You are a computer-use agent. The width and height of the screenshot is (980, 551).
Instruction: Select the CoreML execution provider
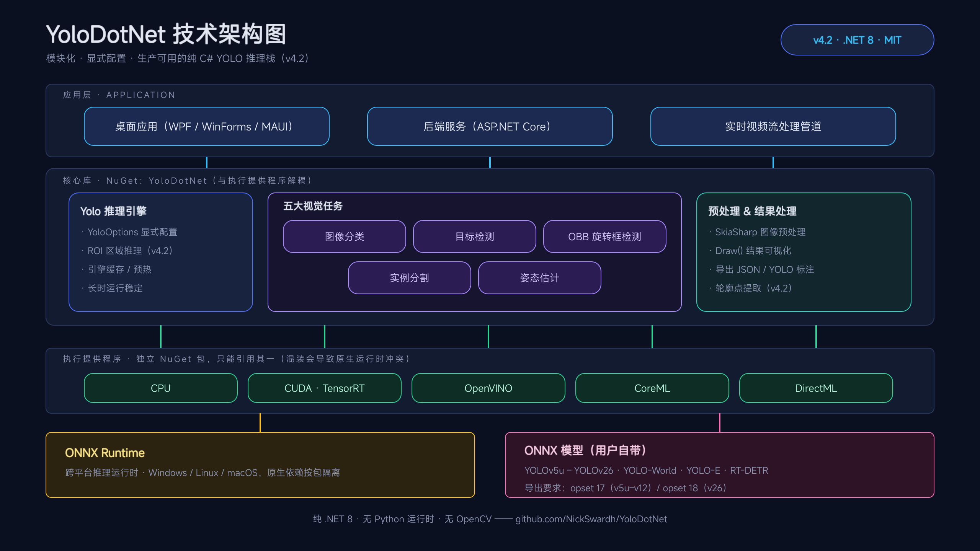652,388
